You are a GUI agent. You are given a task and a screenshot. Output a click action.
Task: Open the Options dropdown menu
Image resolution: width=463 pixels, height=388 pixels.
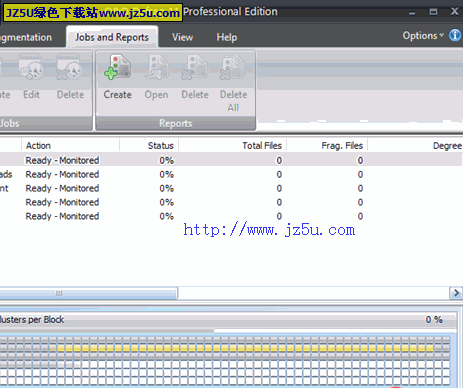pyautogui.click(x=423, y=35)
